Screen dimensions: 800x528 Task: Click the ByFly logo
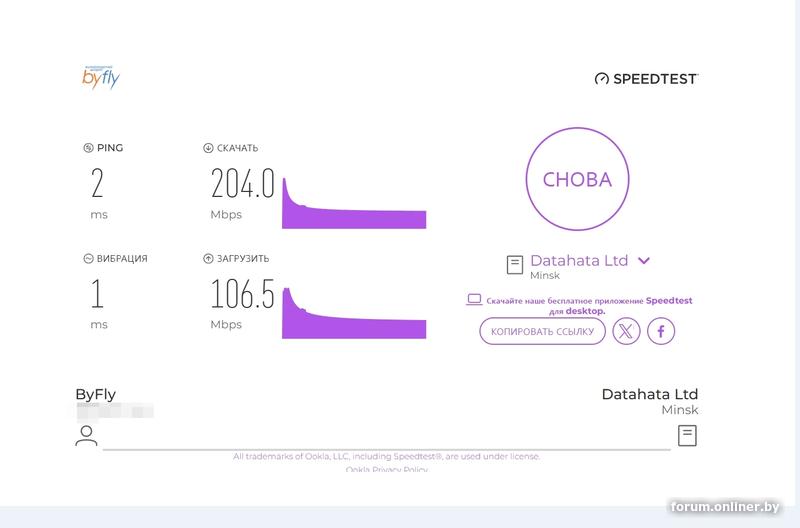100,77
